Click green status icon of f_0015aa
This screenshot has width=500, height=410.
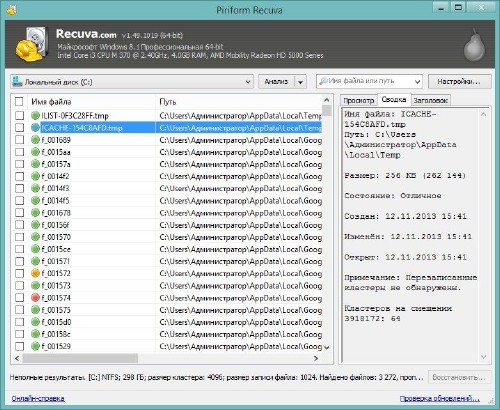35,152
